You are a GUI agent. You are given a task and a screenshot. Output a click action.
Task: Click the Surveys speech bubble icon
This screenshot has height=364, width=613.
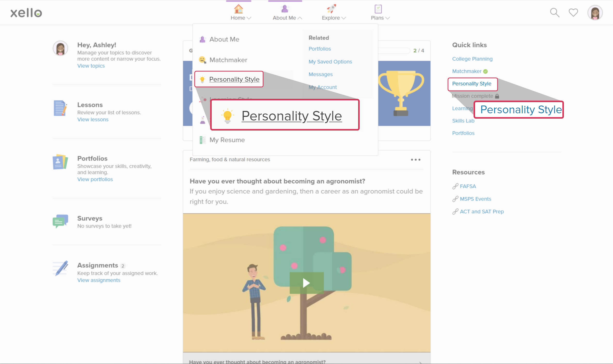(60, 221)
